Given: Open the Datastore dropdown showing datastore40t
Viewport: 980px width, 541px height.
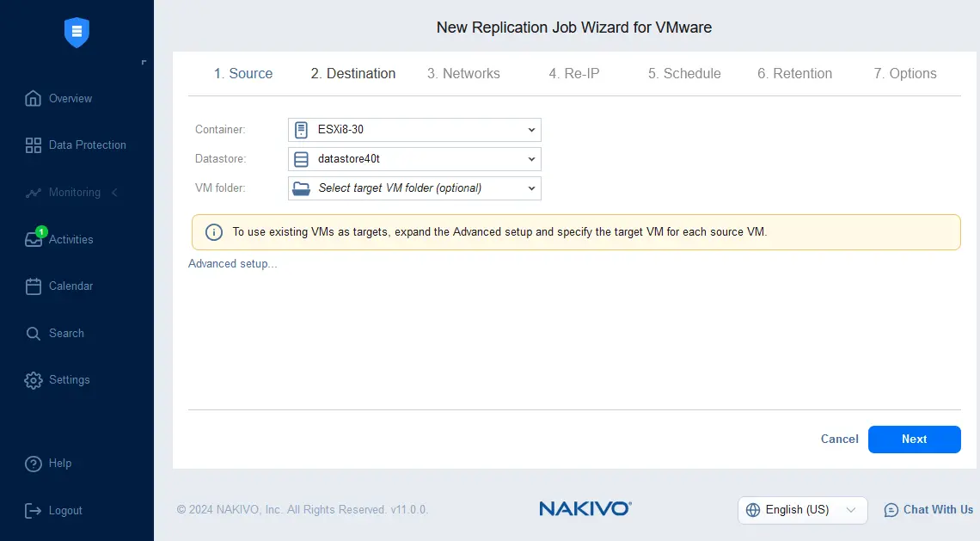Looking at the screenshot, I should (414, 159).
